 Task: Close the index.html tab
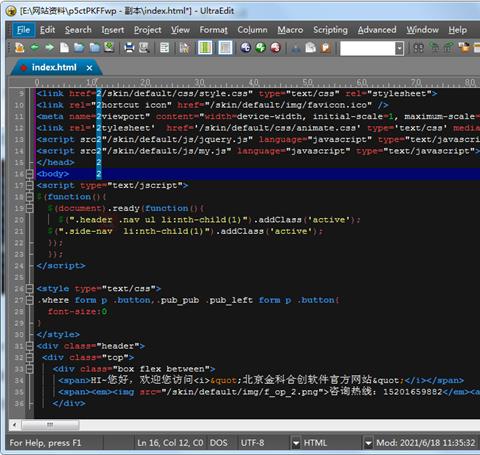[89, 68]
